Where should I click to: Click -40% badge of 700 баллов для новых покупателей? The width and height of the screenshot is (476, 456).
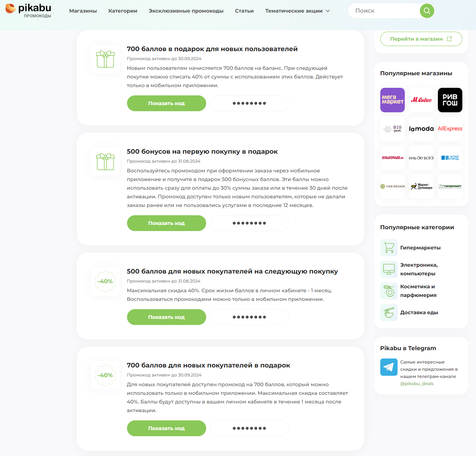105,375
